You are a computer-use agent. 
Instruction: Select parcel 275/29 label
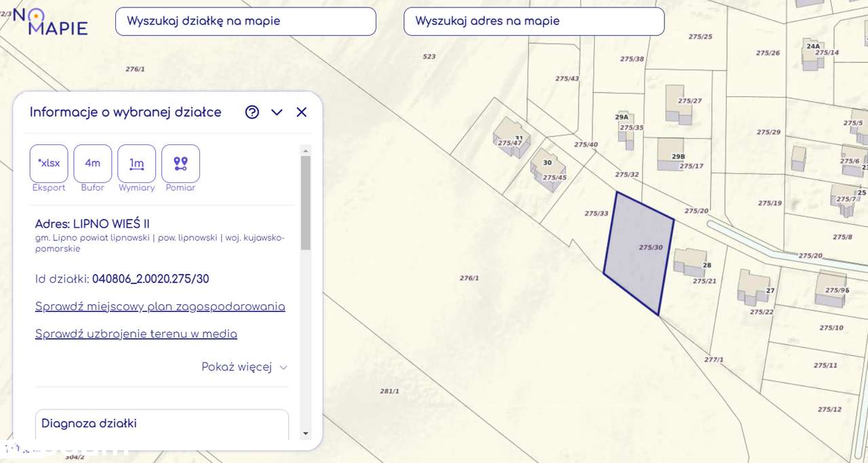point(768,132)
